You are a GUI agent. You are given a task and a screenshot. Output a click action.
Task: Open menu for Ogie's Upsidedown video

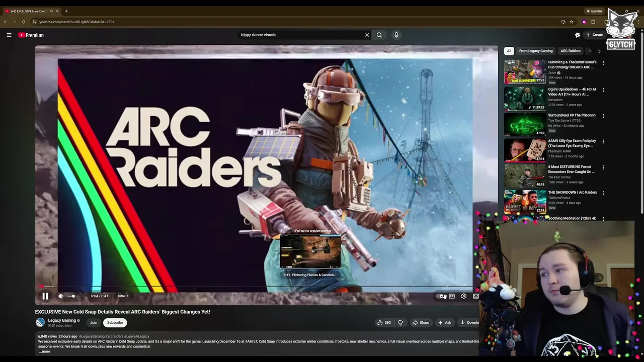[603, 90]
